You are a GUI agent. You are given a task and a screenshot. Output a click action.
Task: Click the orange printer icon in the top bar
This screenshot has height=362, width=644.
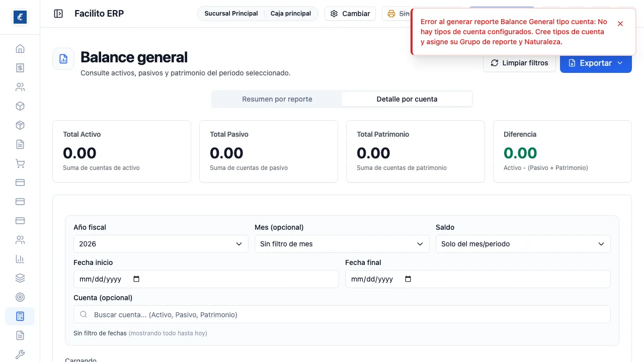[x=391, y=14]
